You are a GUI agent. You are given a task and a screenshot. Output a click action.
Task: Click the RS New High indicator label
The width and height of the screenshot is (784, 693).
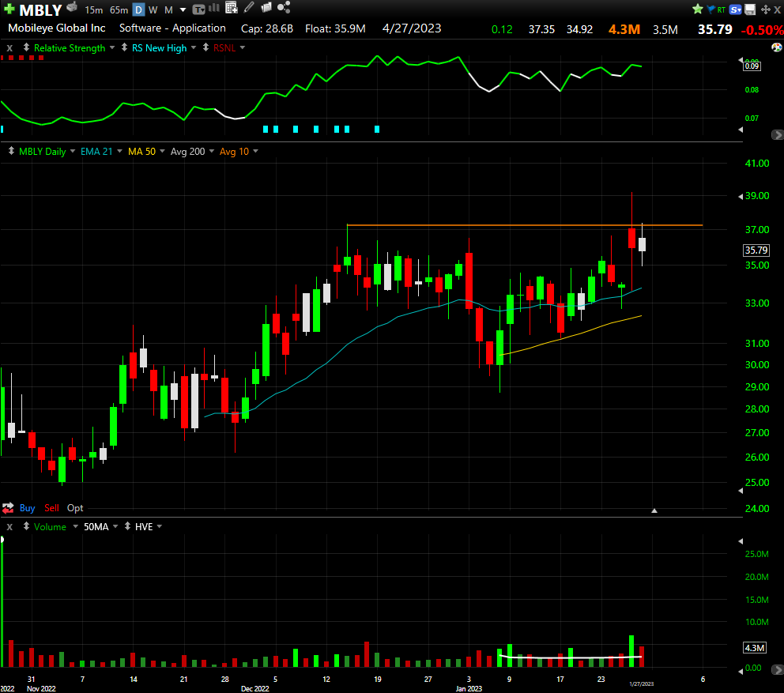tap(159, 48)
